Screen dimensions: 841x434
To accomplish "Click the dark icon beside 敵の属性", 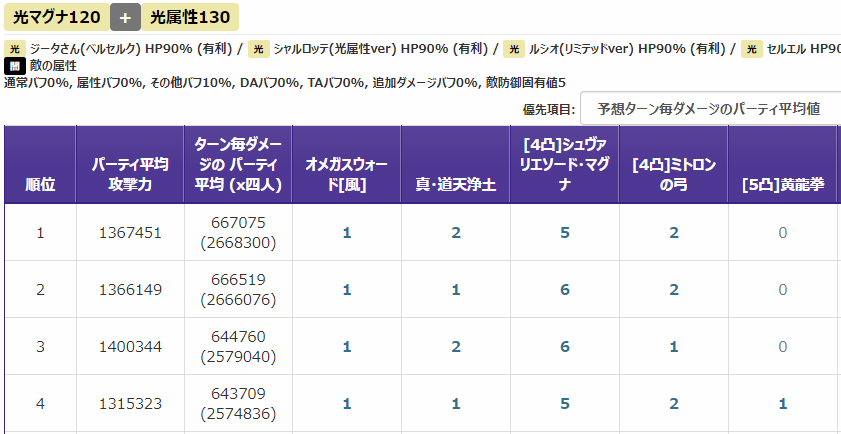I will point(14,66).
